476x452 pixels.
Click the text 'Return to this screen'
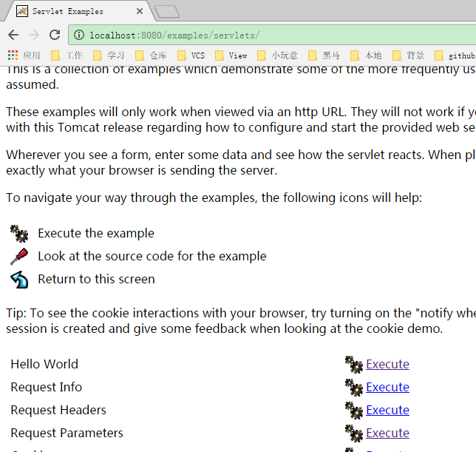pyautogui.click(x=96, y=279)
